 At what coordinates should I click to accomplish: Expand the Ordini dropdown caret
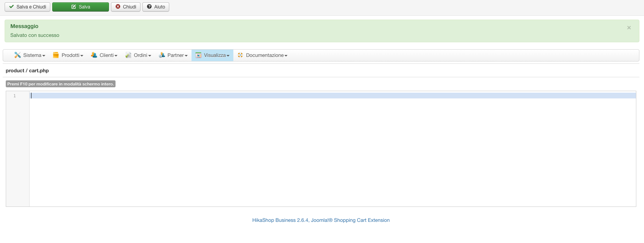150,56
